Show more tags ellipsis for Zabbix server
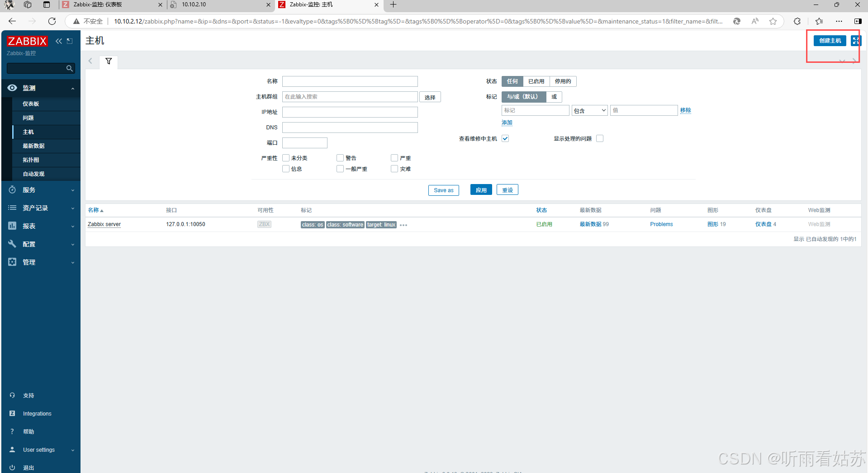The height and width of the screenshot is (473, 868). point(403,225)
